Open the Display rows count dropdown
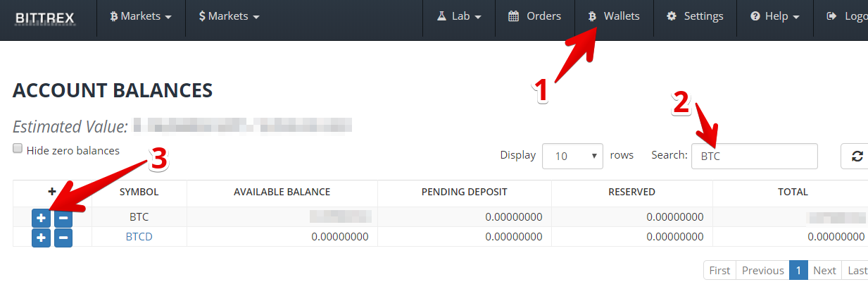The width and height of the screenshot is (868, 294). pyautogui.click(x=572, y=156)
